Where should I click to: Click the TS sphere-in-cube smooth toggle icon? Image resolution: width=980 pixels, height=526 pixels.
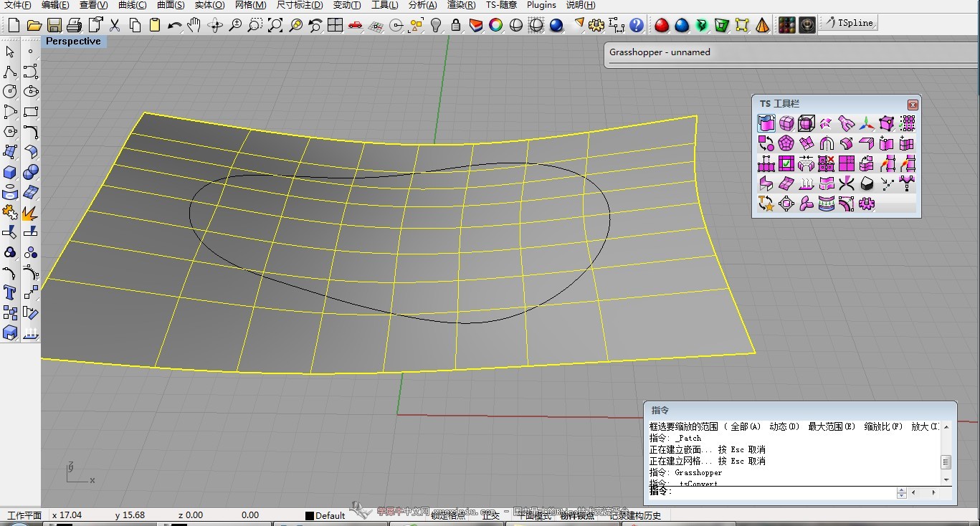click(x=807, y=123)
